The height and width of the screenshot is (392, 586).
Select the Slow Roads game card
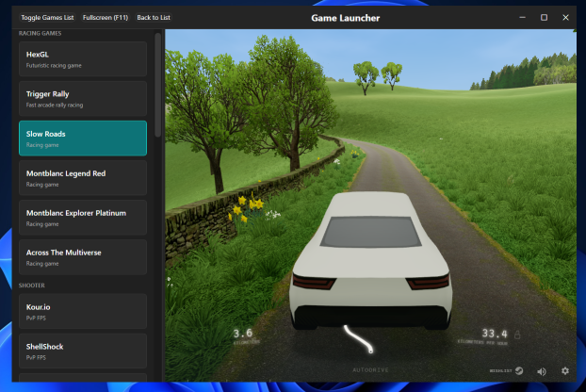click(x=83, y=139)
